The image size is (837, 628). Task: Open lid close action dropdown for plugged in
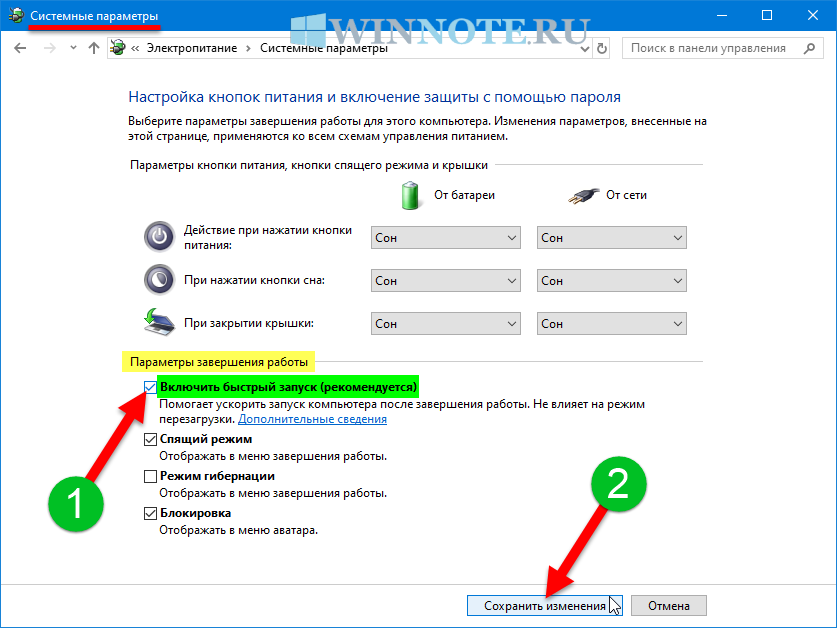click(x=612, y=324)
